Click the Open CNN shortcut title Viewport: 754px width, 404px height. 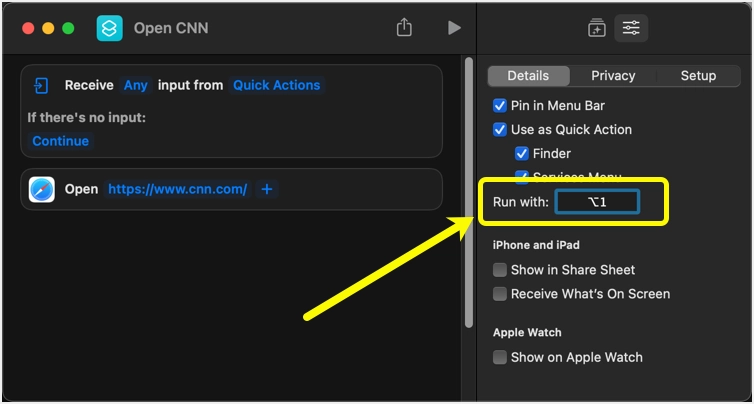171,28
